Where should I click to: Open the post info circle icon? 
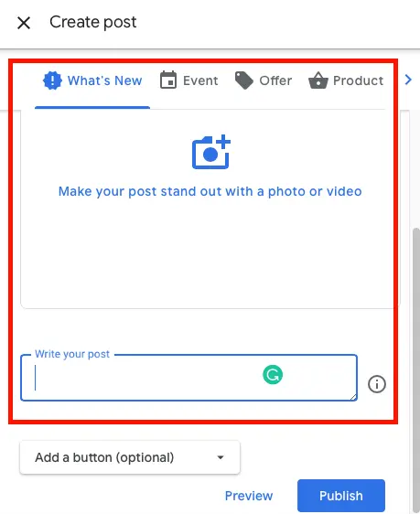point(377,384)
